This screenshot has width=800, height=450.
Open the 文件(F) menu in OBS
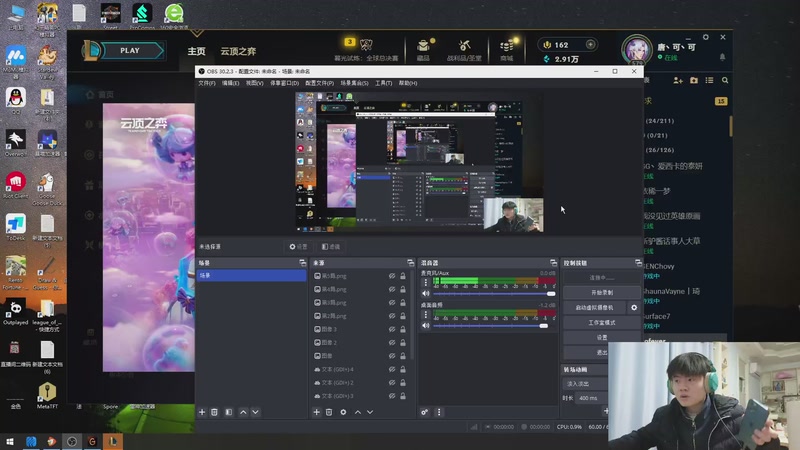(x=207, y=83)
